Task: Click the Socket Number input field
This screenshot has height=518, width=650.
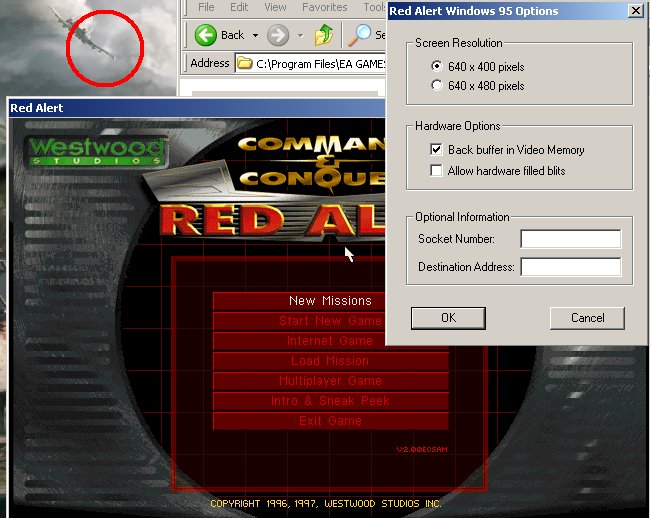Action: (x=571, y=239)
